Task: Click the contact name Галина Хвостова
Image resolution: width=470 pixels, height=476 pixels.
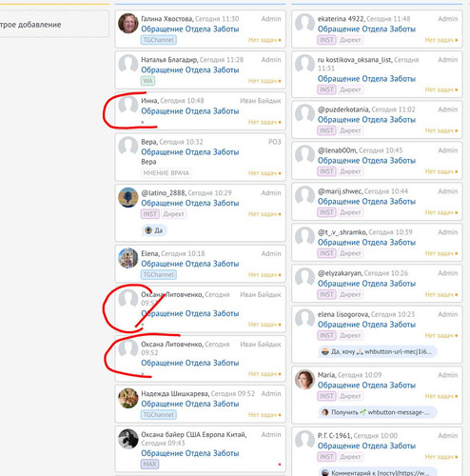Action: (166, 19)
